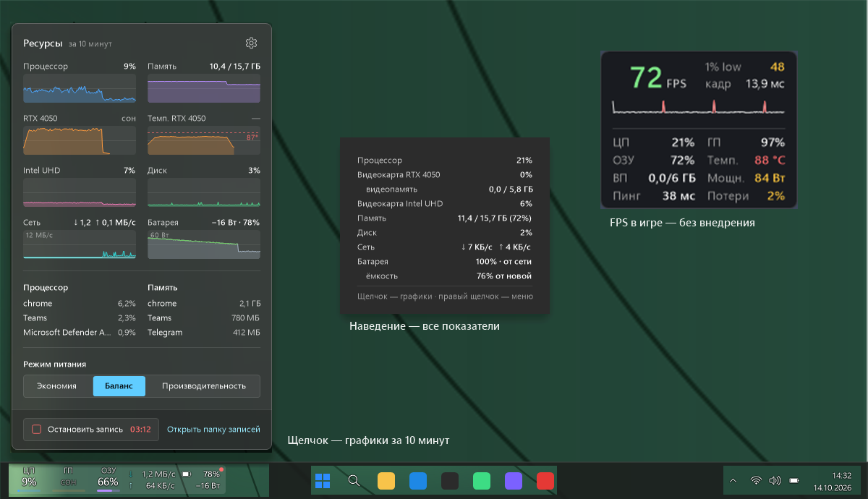
Task: Click recording timer 03:12
Action: [x=140, y=430]
